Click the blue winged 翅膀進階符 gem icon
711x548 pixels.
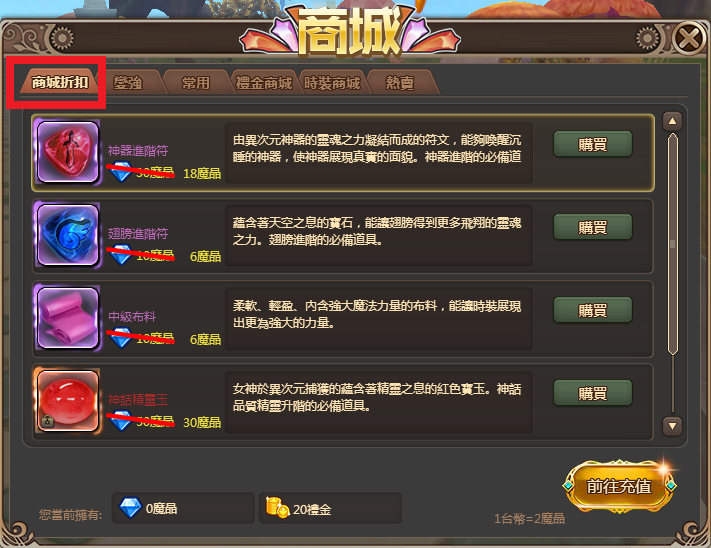pos(68,235)
